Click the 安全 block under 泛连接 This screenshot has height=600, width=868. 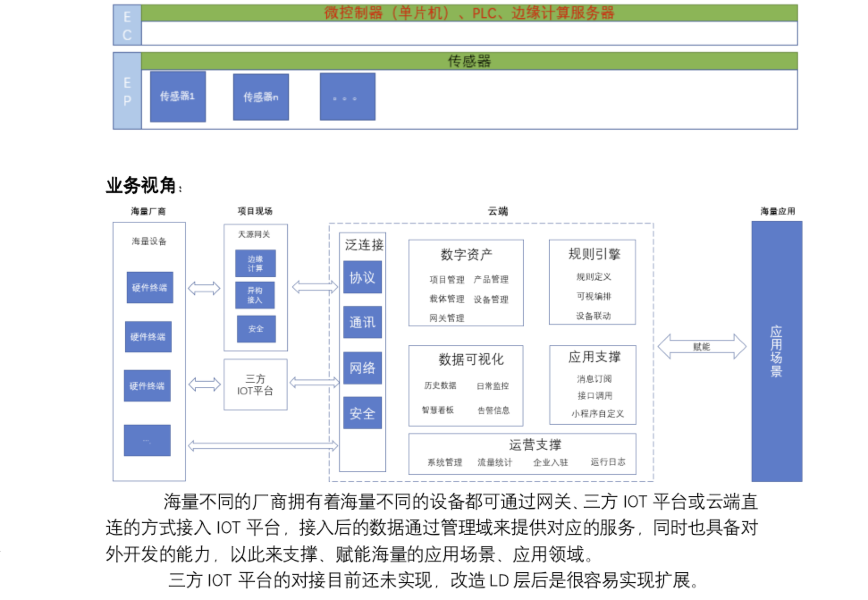362,413
